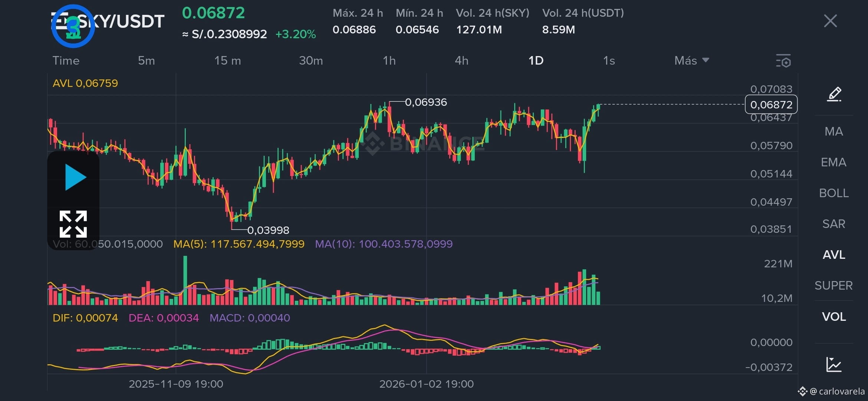Enable the SAR indicator
Viewport: 868px width, 401px height.
(834, 224)
